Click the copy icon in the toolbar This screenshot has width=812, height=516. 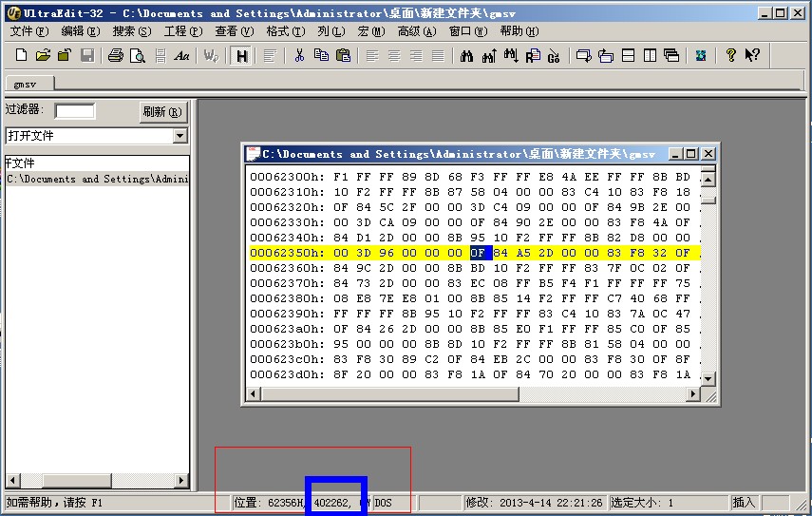click(321, 55)
